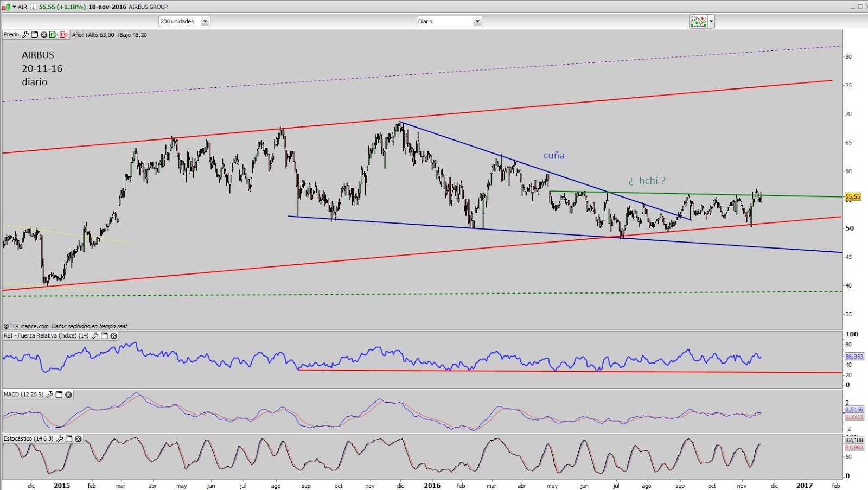The height and width of the screenshot is (490, 868).
Task: Click the add indicator chart icon
Action: (x=698, y=21)
